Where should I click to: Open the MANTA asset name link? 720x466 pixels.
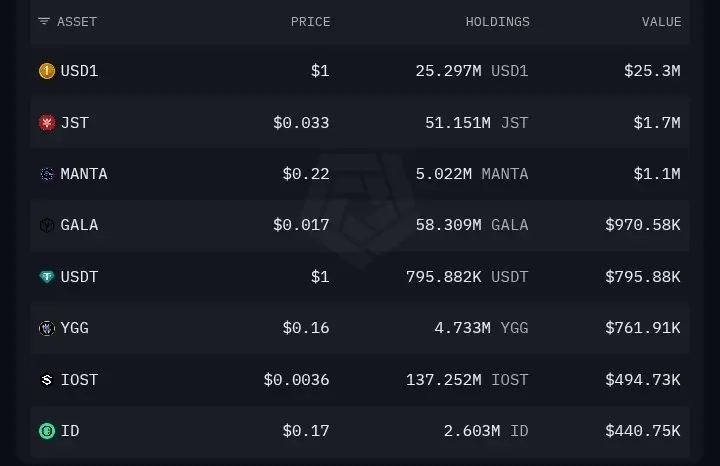pyautogui.click(x=84, y=174)
